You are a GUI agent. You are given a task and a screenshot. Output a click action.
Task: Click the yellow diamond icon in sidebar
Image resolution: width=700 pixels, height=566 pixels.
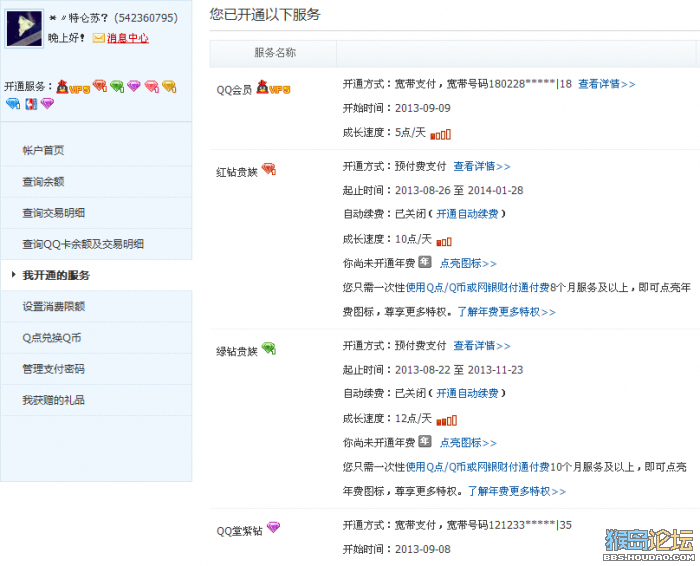[x=169, y=86]
